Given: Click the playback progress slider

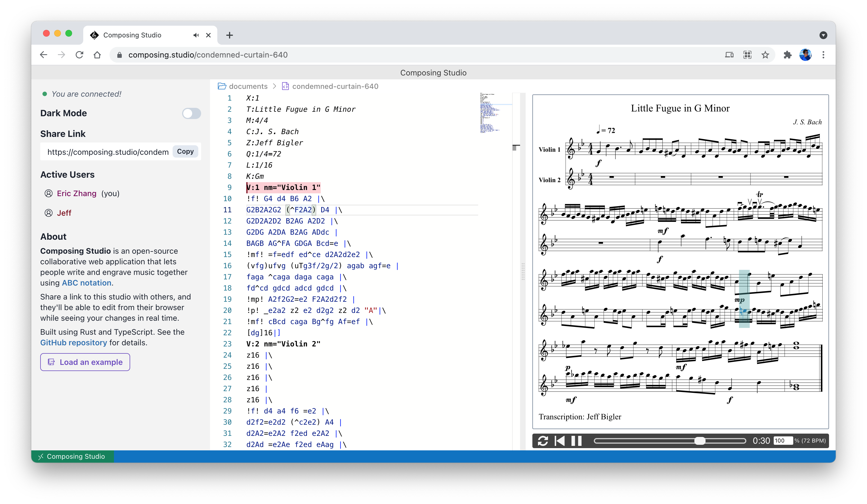Looking at the screenshot, I should (x=670, y=441).
